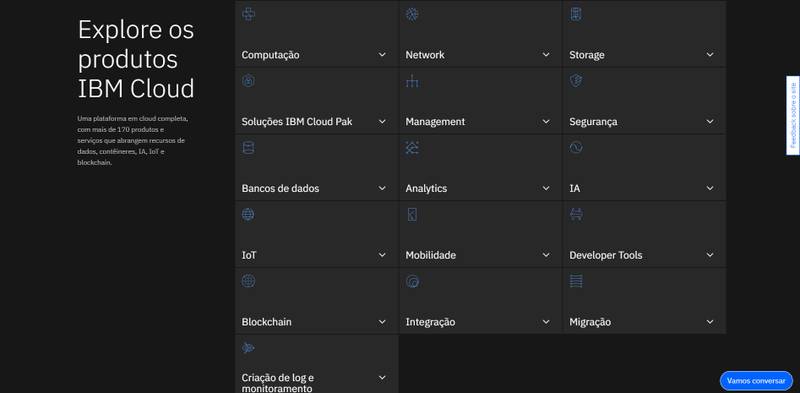
Task: Expand the IA chevron
Action: coord(710,188)
